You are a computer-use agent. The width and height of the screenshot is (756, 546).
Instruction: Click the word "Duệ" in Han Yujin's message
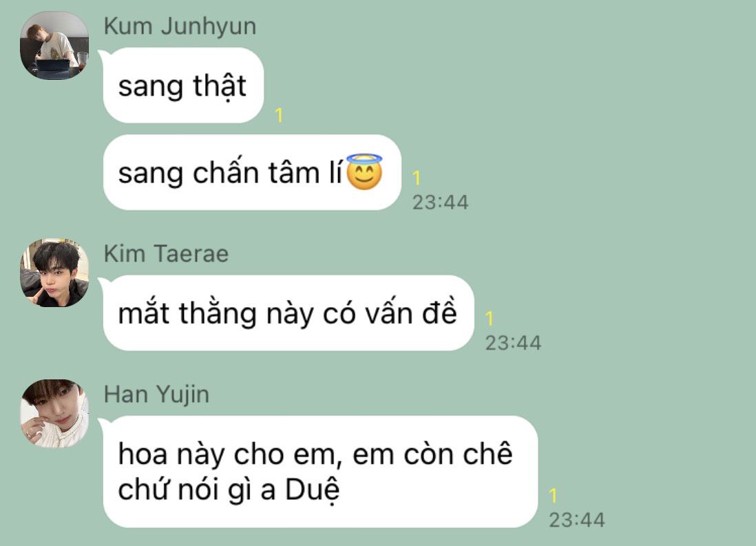tap(313, 490)
